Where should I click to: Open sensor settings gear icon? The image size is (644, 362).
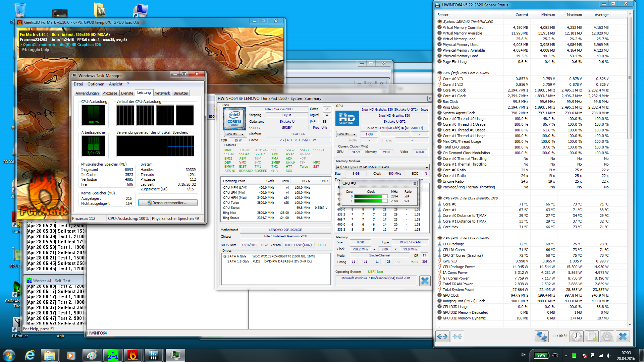[607, 336]
